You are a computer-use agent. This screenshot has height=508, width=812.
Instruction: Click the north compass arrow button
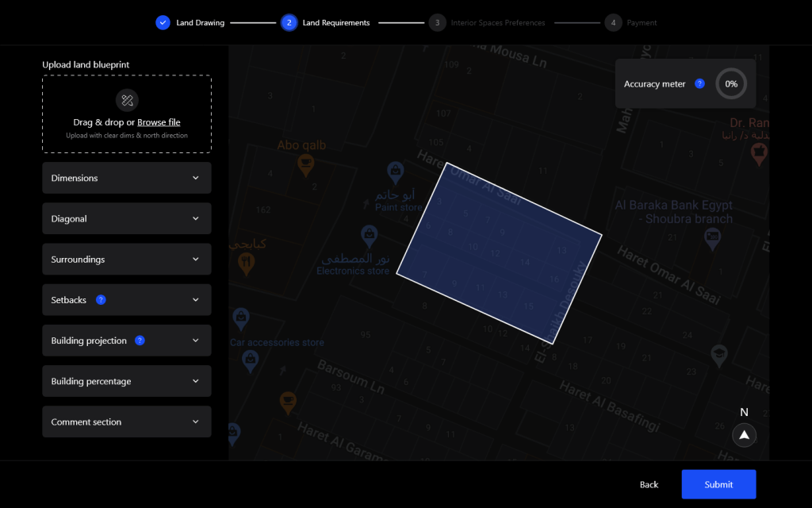744,435
